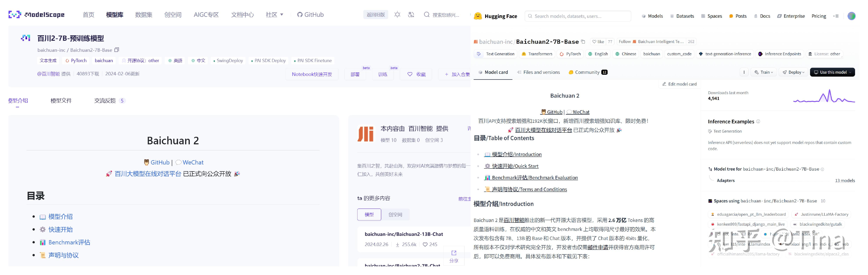Click the translate/language icon in ModelScope header

click(x=411, y=15)
